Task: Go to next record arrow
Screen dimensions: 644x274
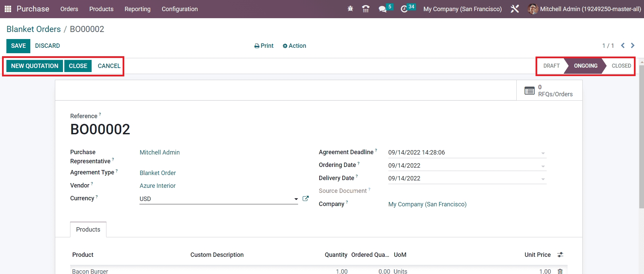Action: coord(633,45)
